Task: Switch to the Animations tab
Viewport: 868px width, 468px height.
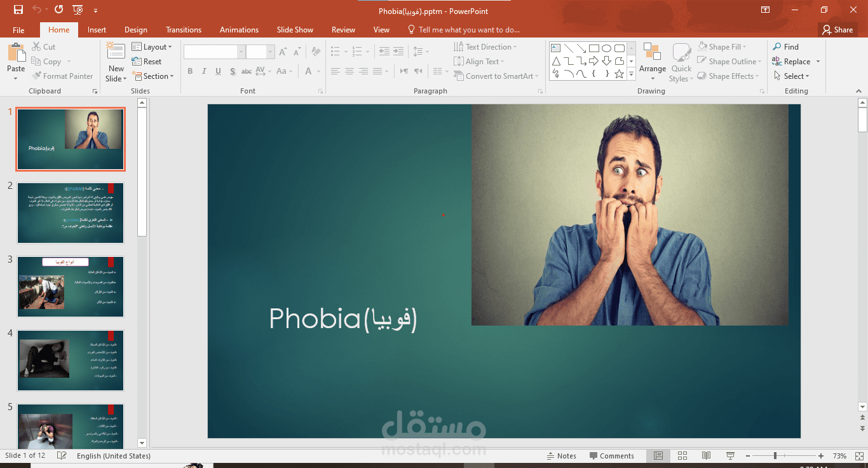Action: pos(239,30)
